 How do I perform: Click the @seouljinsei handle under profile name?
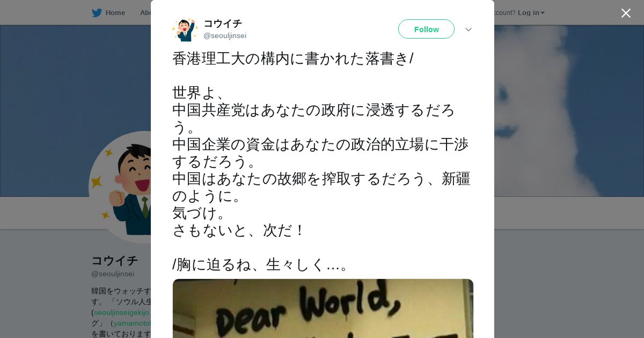[x=113, y=274]
